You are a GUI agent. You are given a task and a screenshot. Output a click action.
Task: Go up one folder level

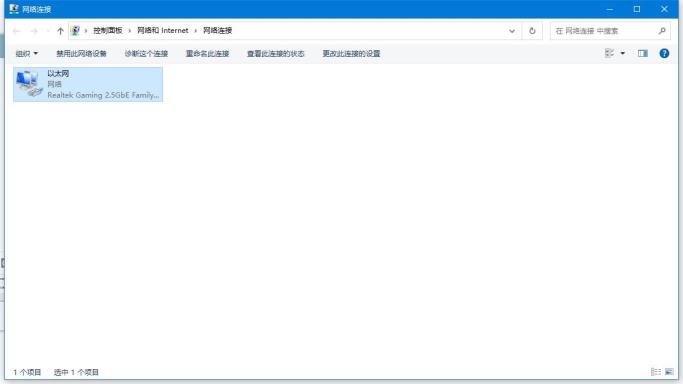pyautogui.click(x=60, y=31)
